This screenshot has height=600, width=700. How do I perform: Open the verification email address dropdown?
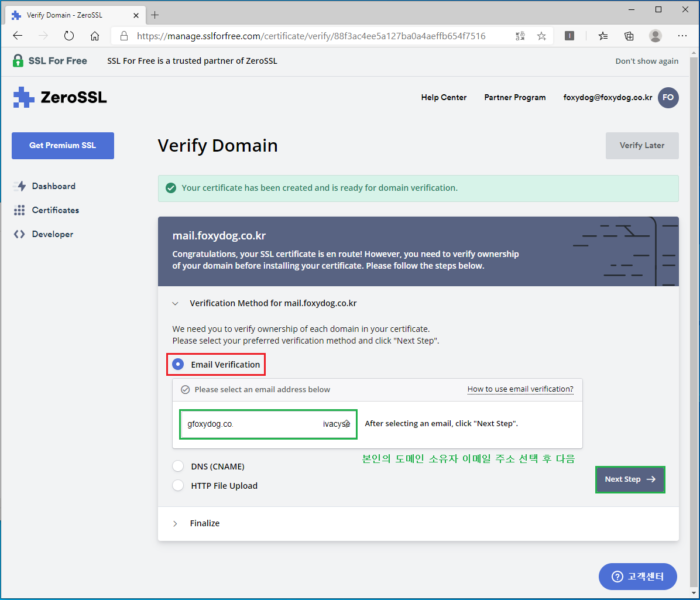[268, 424]
